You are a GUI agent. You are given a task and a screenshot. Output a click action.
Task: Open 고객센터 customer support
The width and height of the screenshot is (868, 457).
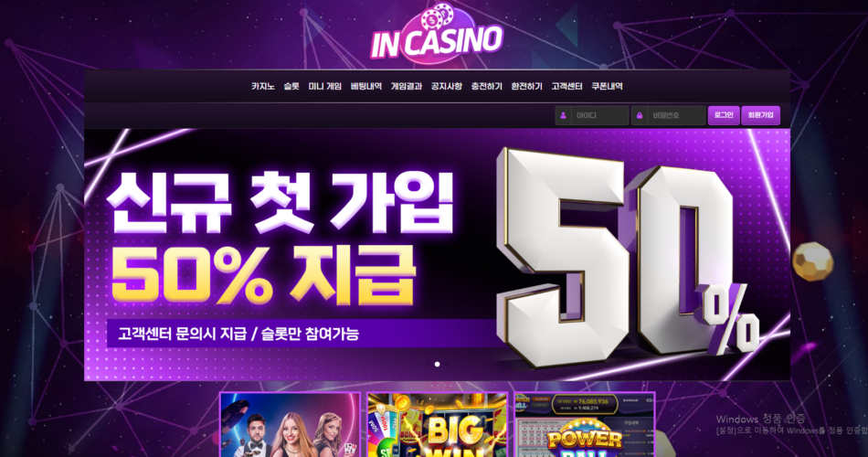click(566, 87)
